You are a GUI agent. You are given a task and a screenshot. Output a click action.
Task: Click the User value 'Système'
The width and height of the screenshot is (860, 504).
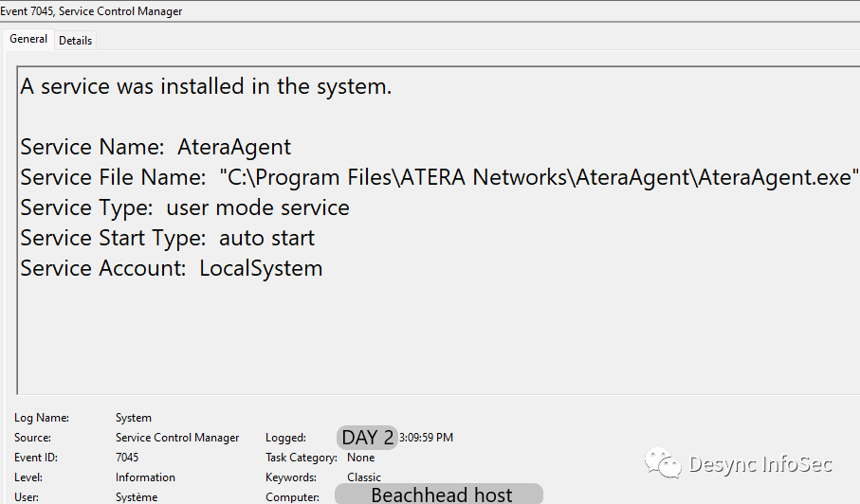coord(137,496)
